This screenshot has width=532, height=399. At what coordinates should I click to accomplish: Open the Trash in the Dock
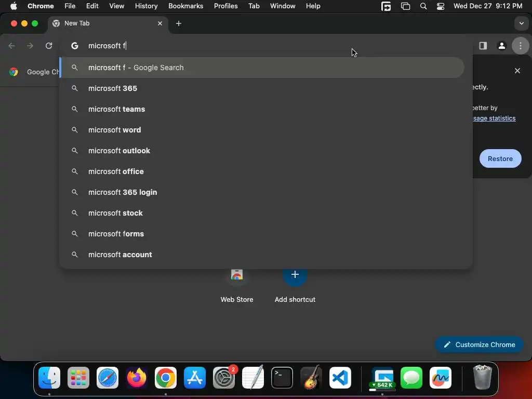pos(482,377)
